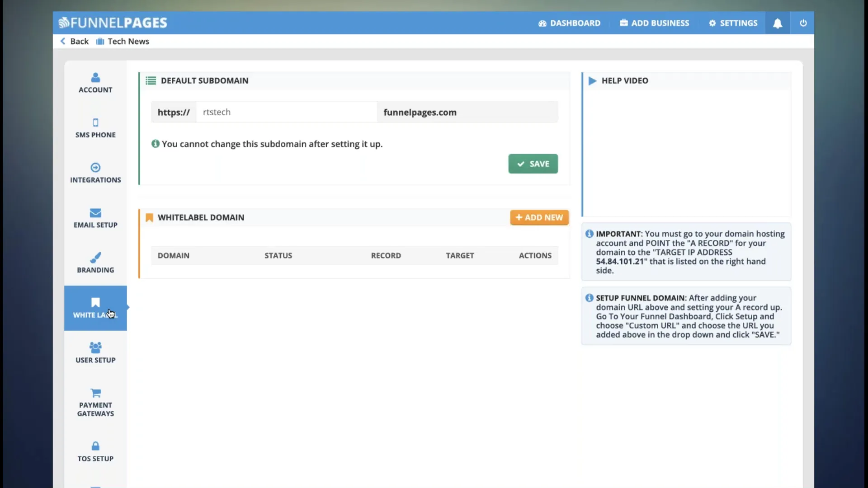Select the White Label sidebar tab
Screen dimensions: 868x488
pyautogui.click(x=95, y=308)
